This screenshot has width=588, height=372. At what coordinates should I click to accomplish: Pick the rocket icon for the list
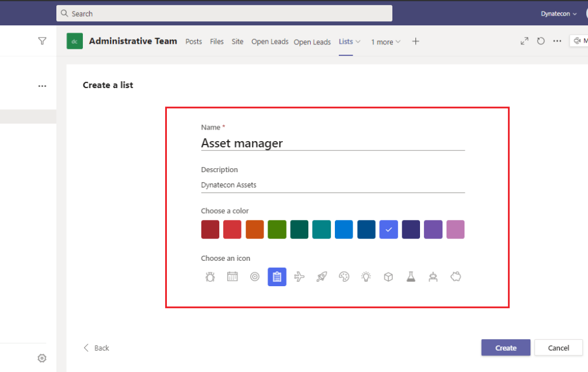click(322, 277)
